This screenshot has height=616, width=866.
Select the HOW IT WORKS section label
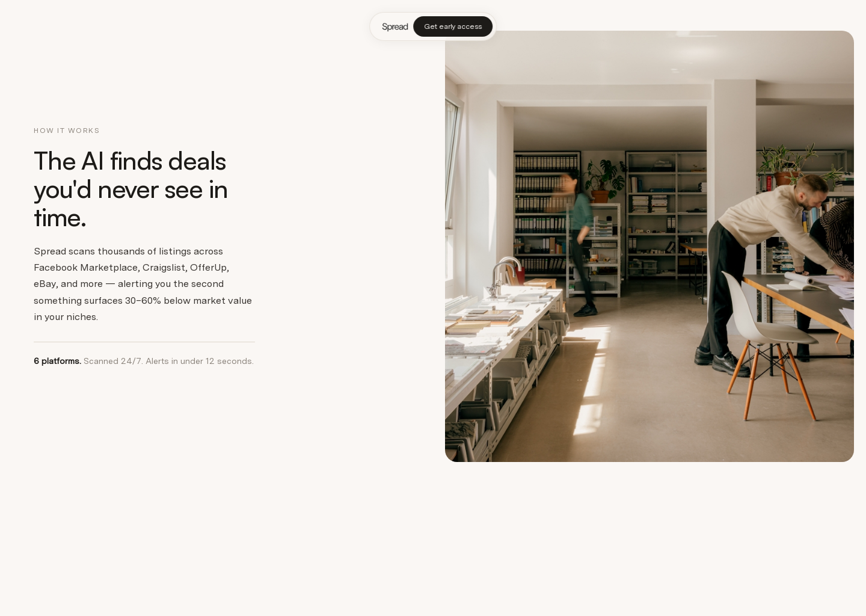[x=67, y=131]
